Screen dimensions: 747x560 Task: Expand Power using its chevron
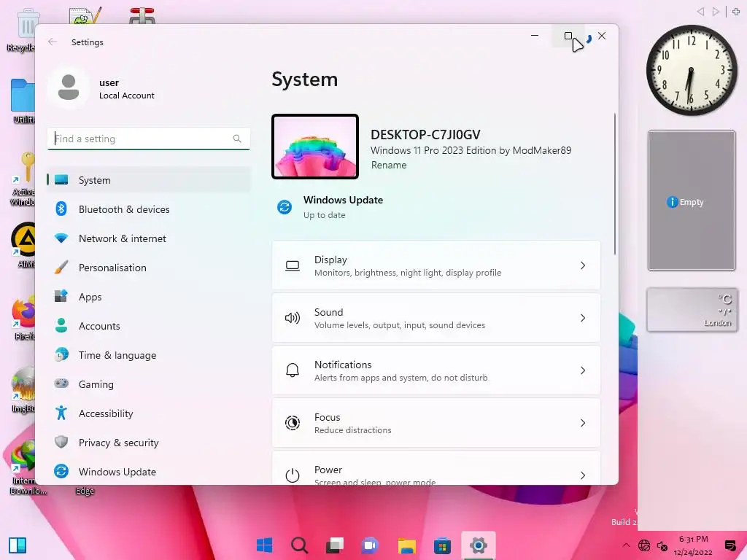(583, 475)
